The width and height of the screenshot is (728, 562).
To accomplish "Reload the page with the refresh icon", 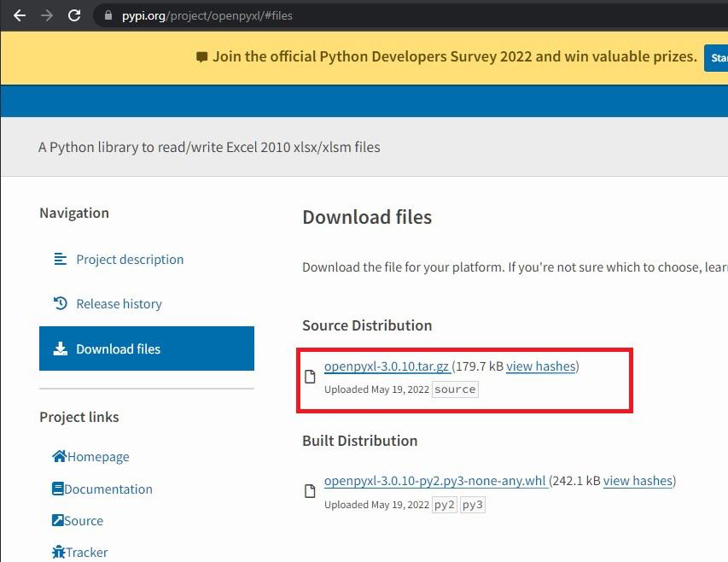I will (73, 15).
